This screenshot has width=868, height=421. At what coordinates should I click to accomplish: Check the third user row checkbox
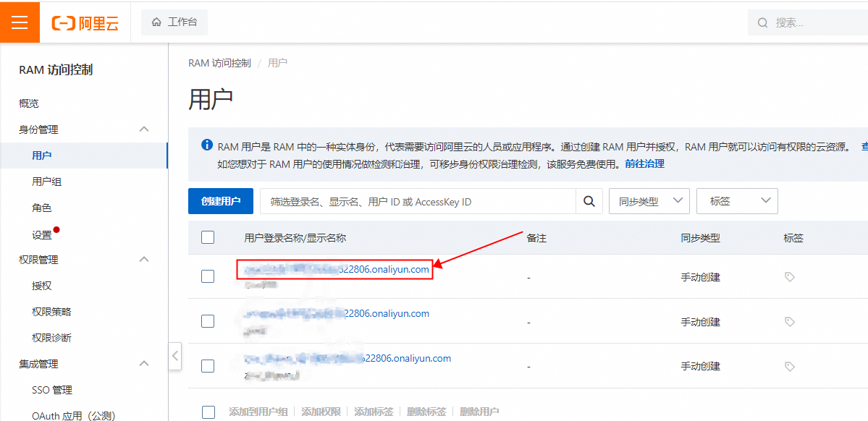click(208, 366)
